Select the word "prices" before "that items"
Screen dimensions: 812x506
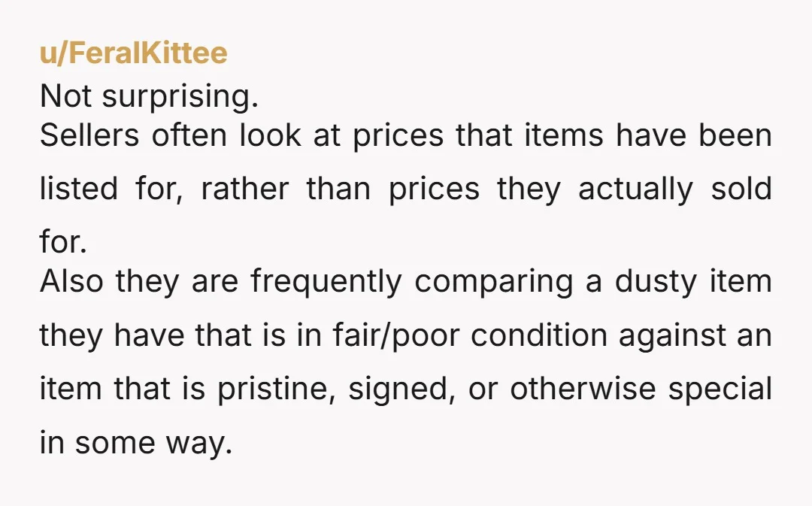coord(398,137)
